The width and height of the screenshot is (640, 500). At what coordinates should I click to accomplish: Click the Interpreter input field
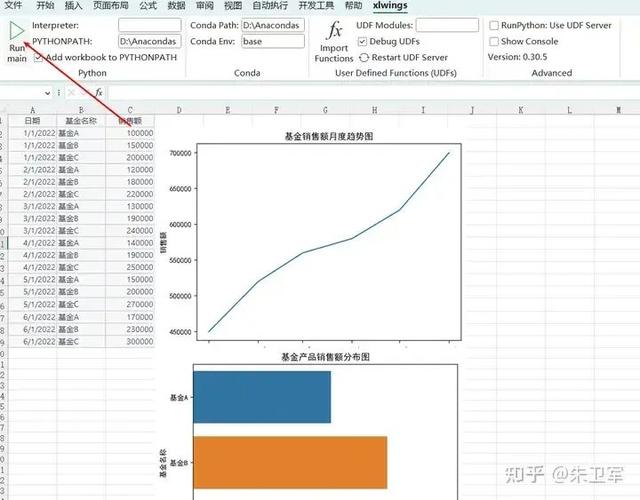(150, 25)
